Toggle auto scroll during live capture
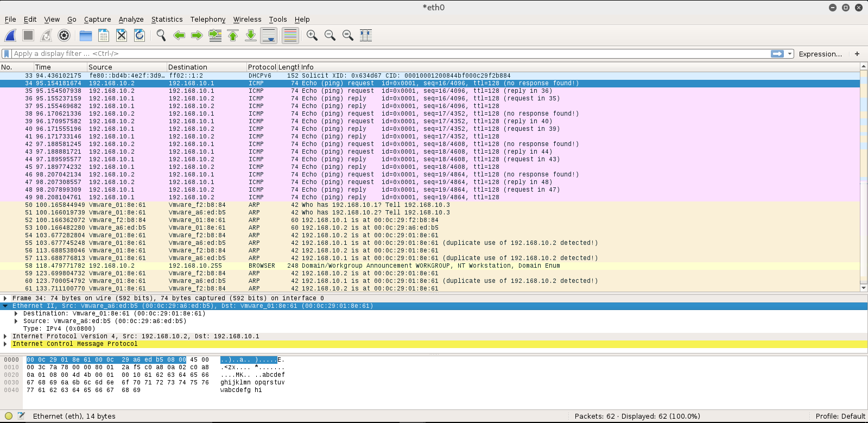 tap(269, 35)
